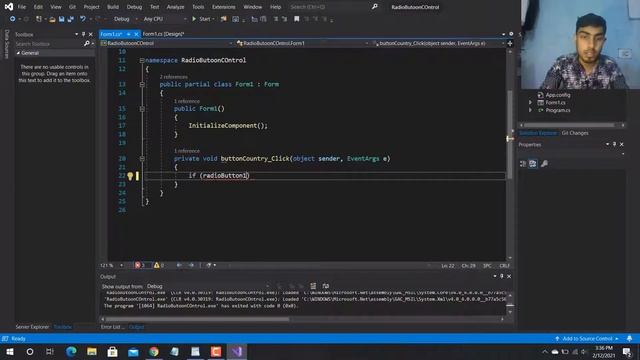Viewport: 640px width, 360px height.
Task: Click the Clear All output icon
Action: pos(313,286)
